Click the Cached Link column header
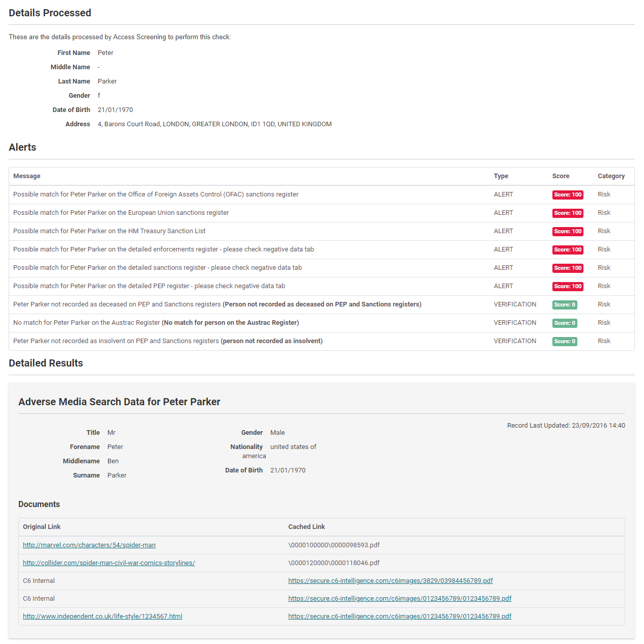Viewport: 644px width, 644px height. point(306,527)
